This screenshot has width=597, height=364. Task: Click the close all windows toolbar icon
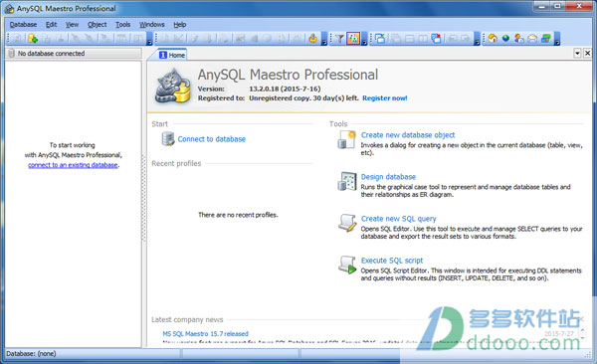point(436,39)
